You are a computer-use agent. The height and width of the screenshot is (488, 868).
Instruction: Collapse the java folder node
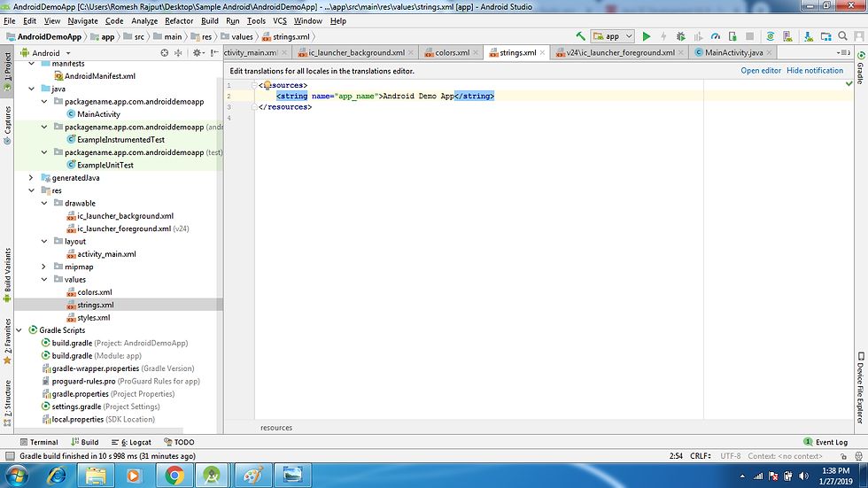[x=32, y=89]
